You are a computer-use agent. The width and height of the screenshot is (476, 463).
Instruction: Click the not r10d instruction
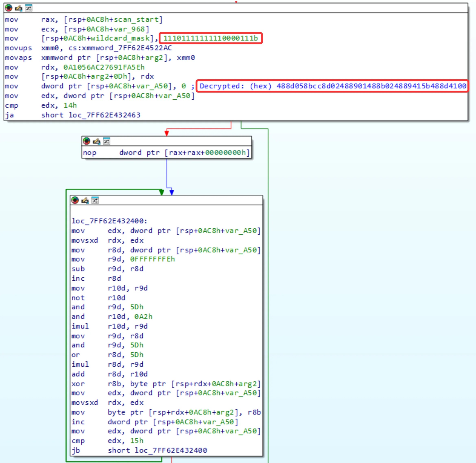(x=98, y=298)
